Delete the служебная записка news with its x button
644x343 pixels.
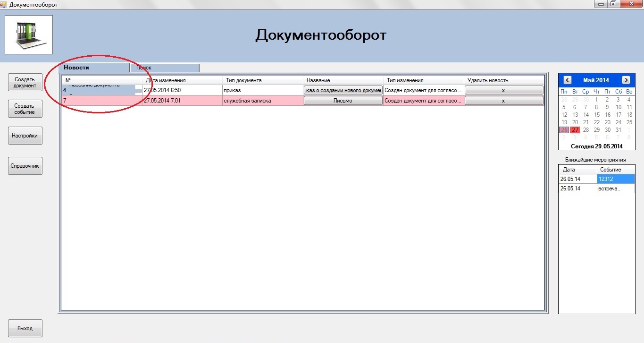pyautogui.click(x=504, y=101)
